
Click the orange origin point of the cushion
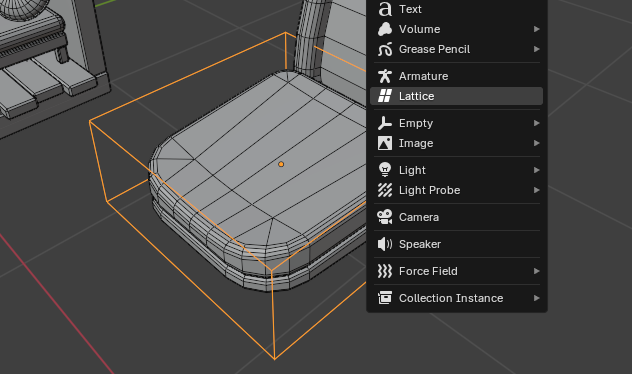coord(281,164)
